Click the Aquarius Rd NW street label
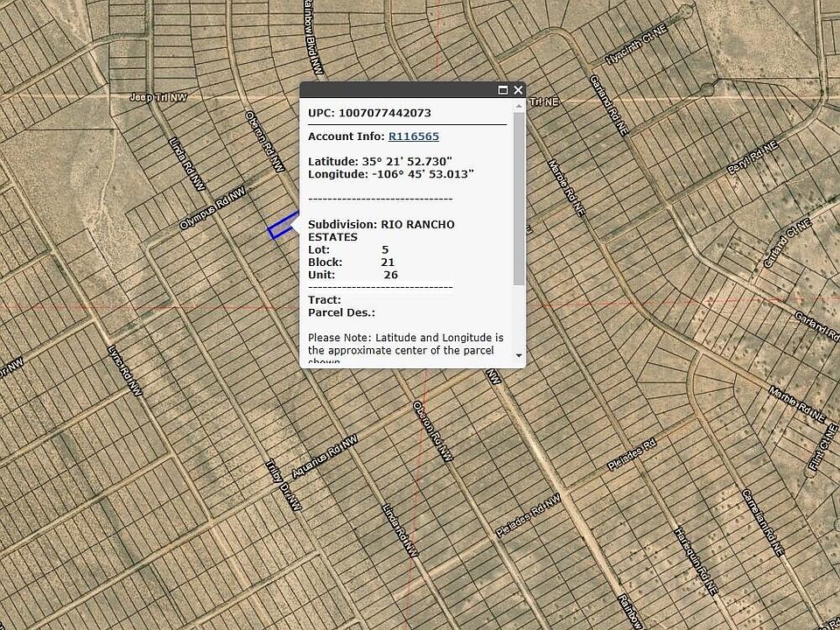The image size is (840, 630). pos(325,457)
